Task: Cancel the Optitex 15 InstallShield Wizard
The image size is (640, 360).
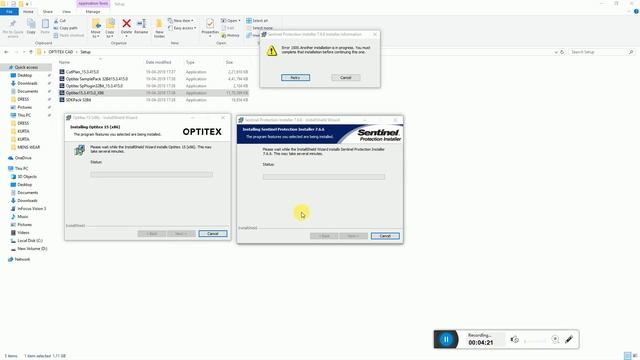Action: [213, 233]
